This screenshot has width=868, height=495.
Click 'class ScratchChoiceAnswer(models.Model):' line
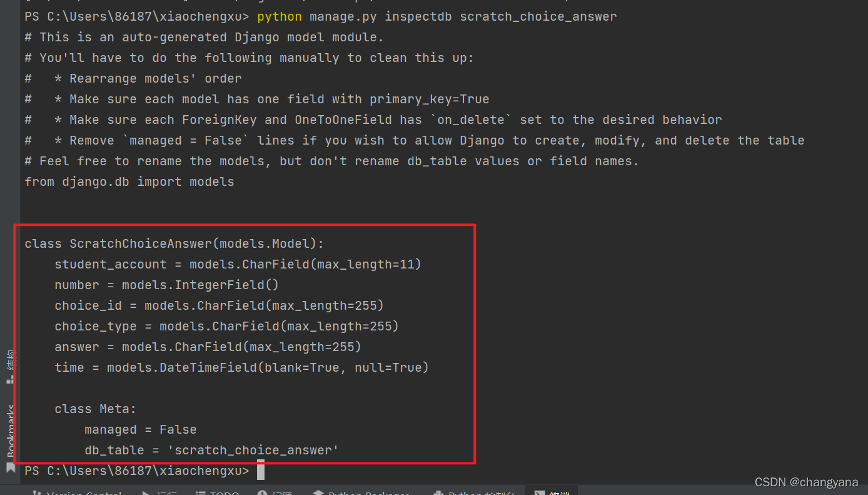click(x=174, y=243)
